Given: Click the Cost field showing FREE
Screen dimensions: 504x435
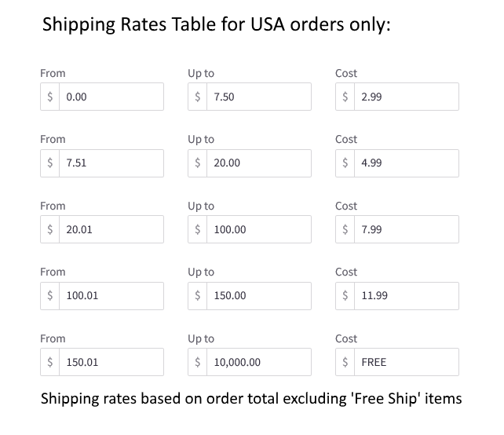Looking at the screenshot, I should tap(407, 363).
